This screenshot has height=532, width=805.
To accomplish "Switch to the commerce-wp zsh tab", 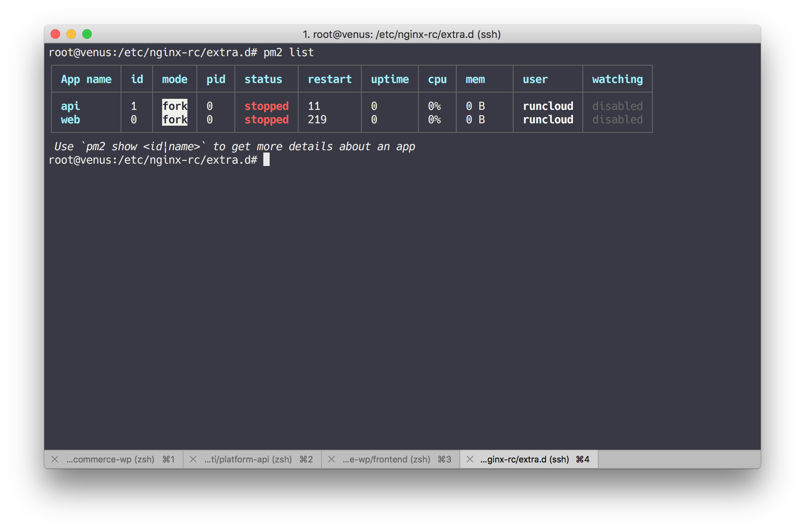I will (x=110, y=459).
